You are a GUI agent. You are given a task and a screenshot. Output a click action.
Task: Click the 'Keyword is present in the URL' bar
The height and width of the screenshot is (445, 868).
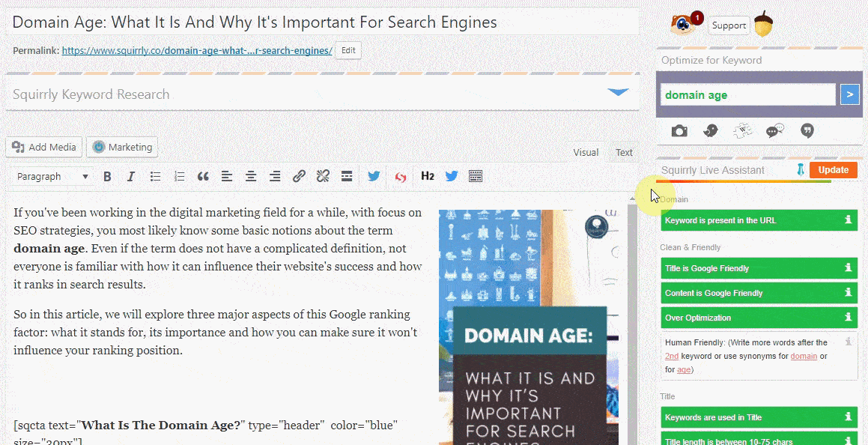point(759,220)
